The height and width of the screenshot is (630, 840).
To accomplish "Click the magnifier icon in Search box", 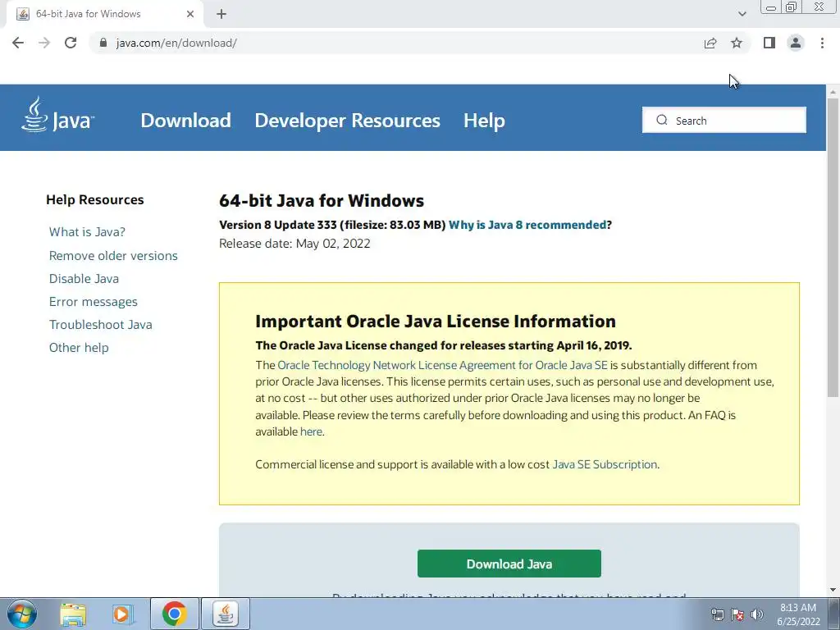I will [x=662, y=120].
